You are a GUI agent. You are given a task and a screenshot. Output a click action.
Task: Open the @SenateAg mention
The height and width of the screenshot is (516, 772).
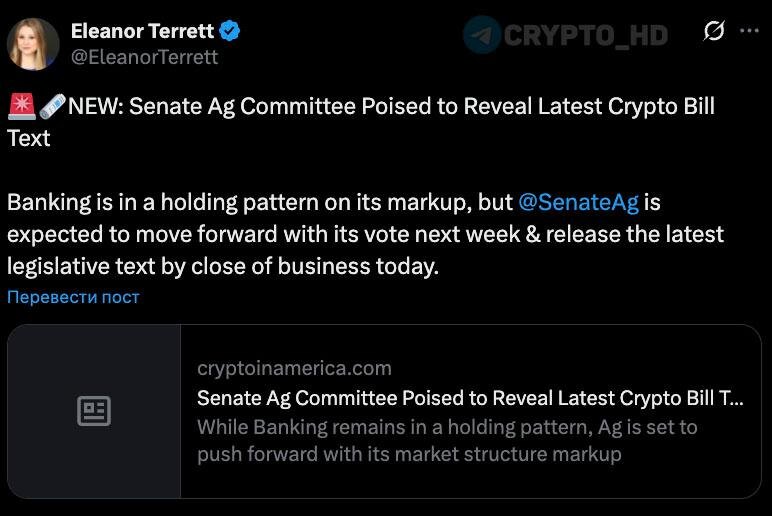[578, 202]
